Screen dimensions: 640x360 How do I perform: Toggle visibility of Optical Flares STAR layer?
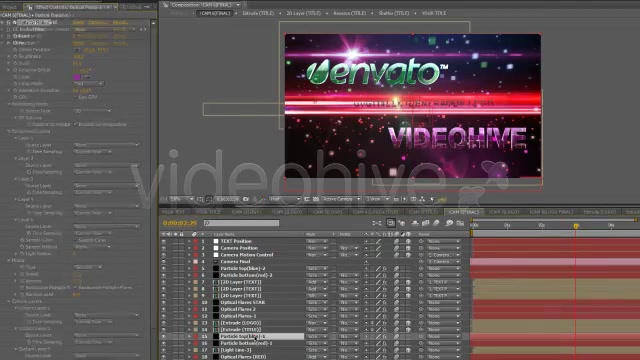[x=164, y=302]
